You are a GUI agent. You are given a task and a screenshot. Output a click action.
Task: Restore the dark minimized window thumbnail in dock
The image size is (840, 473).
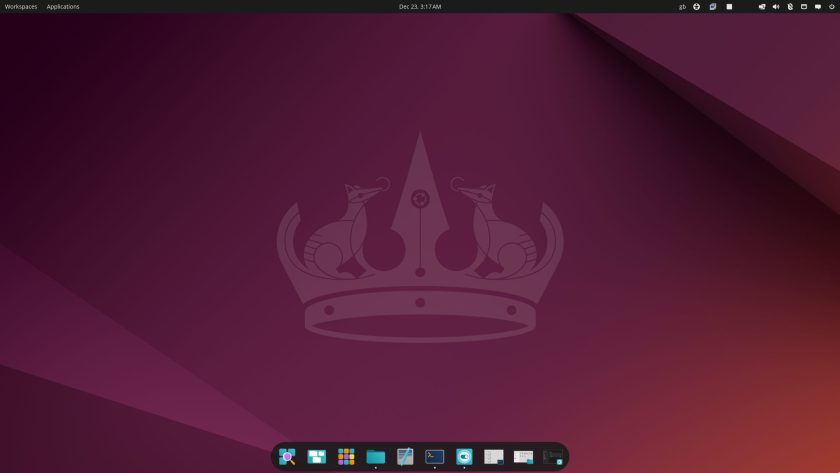[552, 456]
